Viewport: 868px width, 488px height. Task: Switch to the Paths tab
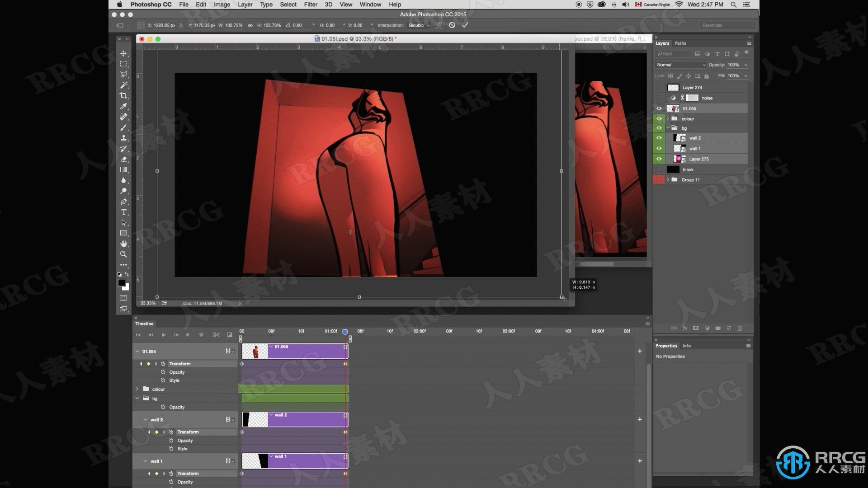tap(680, 43)
